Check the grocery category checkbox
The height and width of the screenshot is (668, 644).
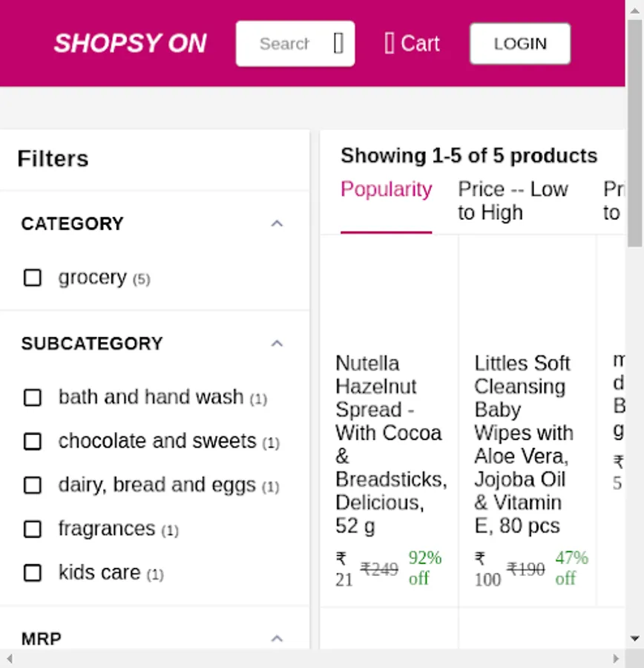33,278
